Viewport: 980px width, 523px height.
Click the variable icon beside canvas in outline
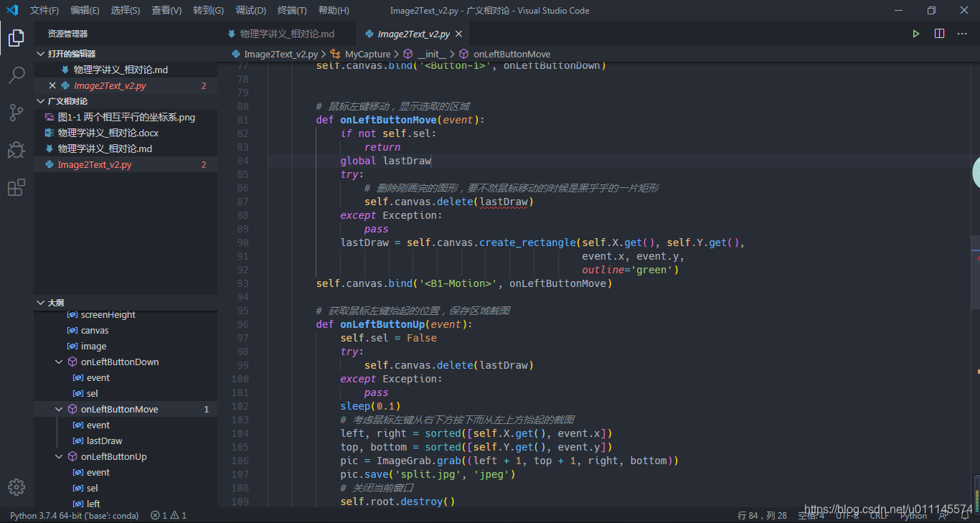[72, 331]
